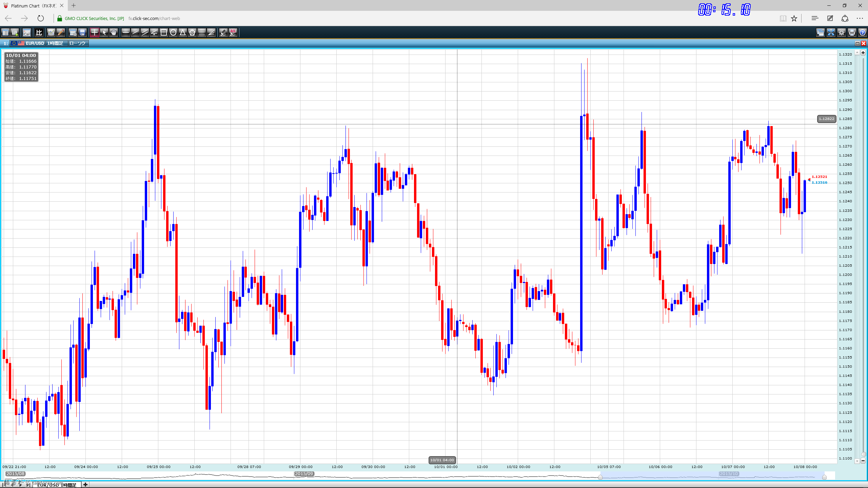Open the ローソク chart type dropdown
The image size is (868, 488).
click(78, 43)
